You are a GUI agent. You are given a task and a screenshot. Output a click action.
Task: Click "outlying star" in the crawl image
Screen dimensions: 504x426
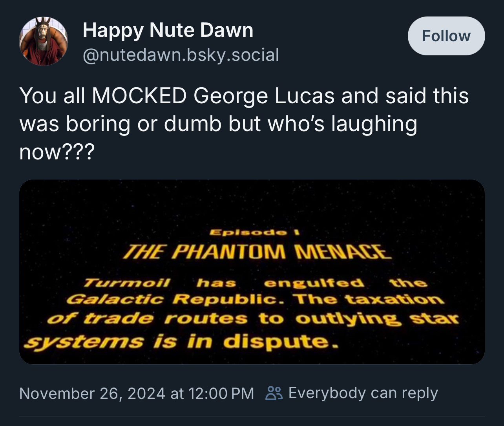(376, 318)
